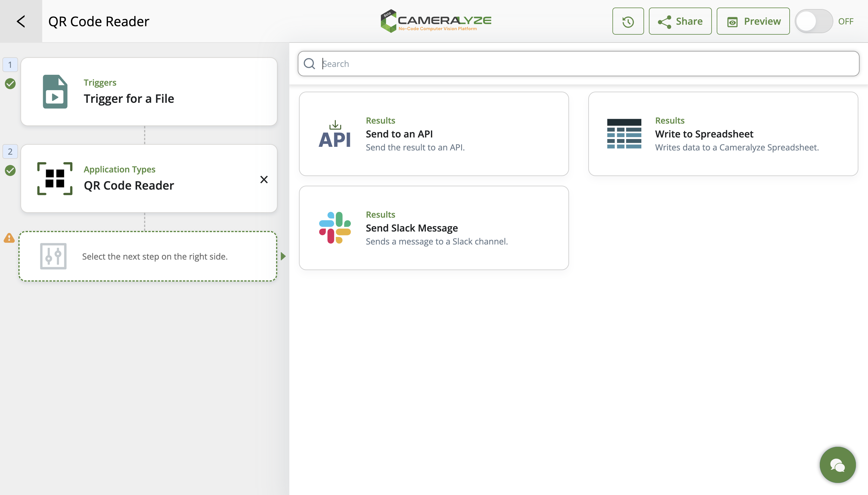Screen dimensions: 868x495
Task: Click step 2 green checkmark
Action: [x=10, y=170]
